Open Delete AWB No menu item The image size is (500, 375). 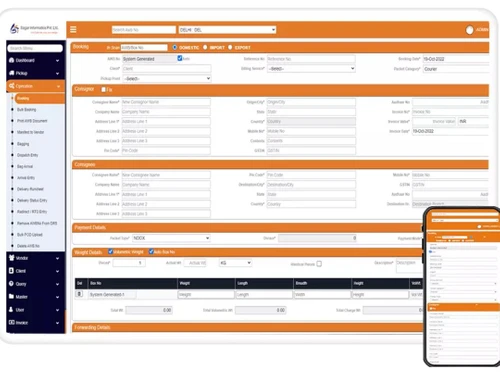[x=28, y=246]
